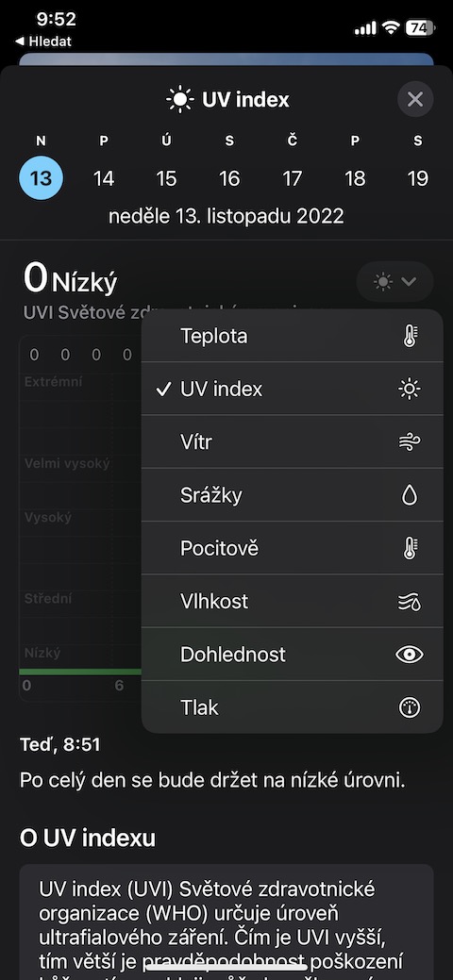Tap the thermometer icon next to Pocitově

(410, 549)
